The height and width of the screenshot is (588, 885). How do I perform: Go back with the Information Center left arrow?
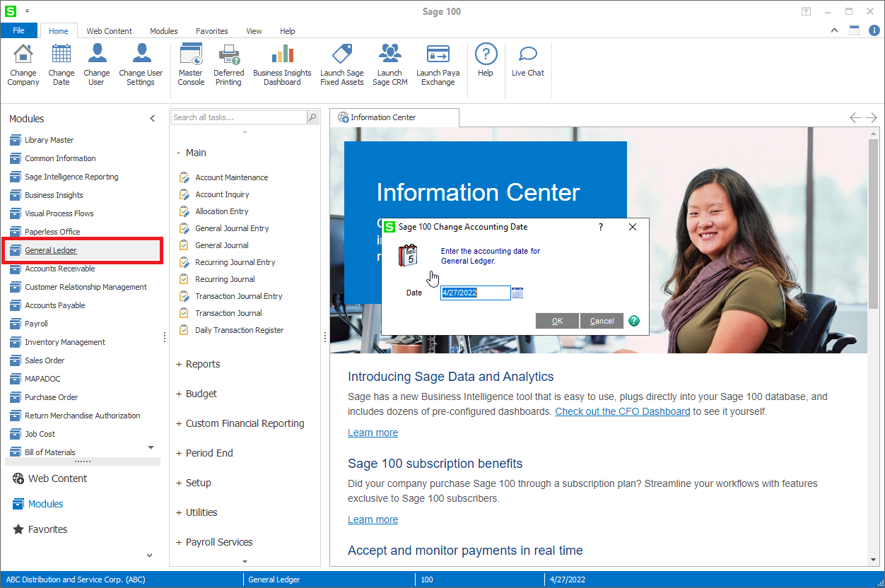coord(855,117)
